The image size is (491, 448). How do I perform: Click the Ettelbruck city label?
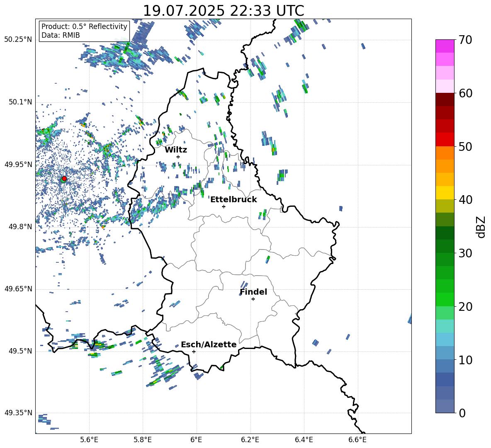click(233, 200)
